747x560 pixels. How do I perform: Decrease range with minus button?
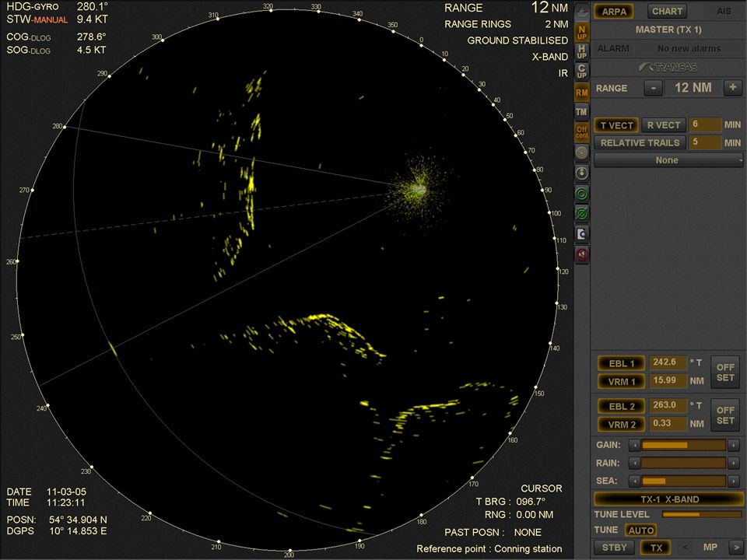(x=653, y=88)
